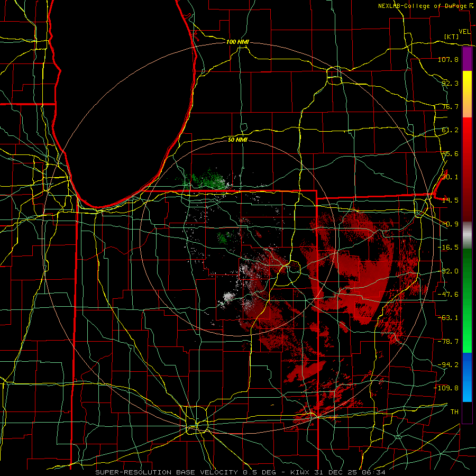
Task: Select the -47.6 scale value
Action: point(448,295)
